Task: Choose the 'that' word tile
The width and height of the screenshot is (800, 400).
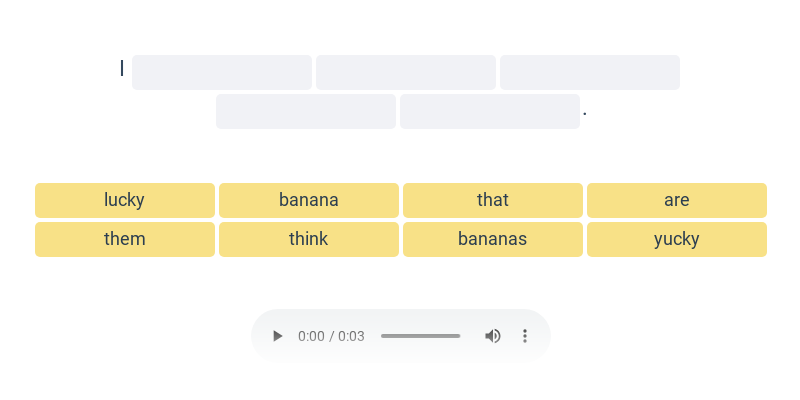Action: [493, 200]
